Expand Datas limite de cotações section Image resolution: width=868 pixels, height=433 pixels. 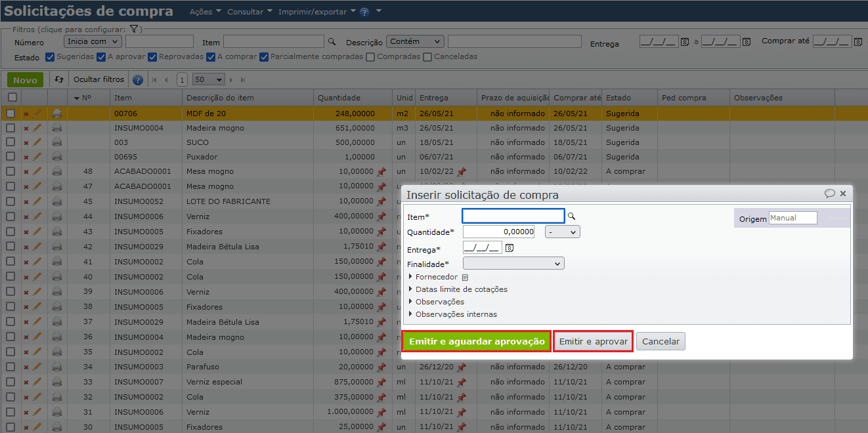click(410, 289)
